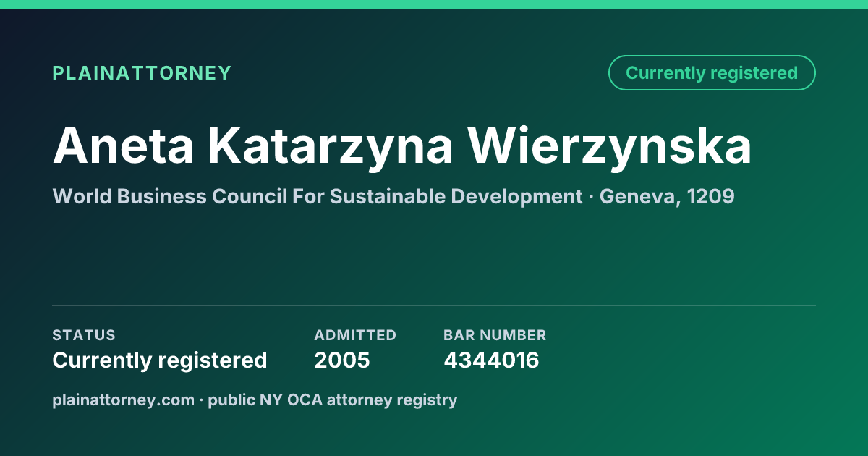Click the green top accent bar

(x=434, y=4)
